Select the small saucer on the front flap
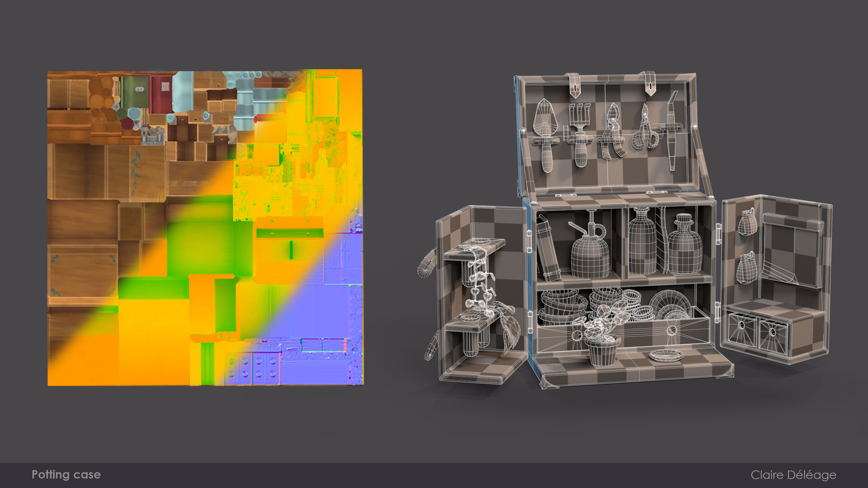868x488 pixels. (x=667, y=356)
